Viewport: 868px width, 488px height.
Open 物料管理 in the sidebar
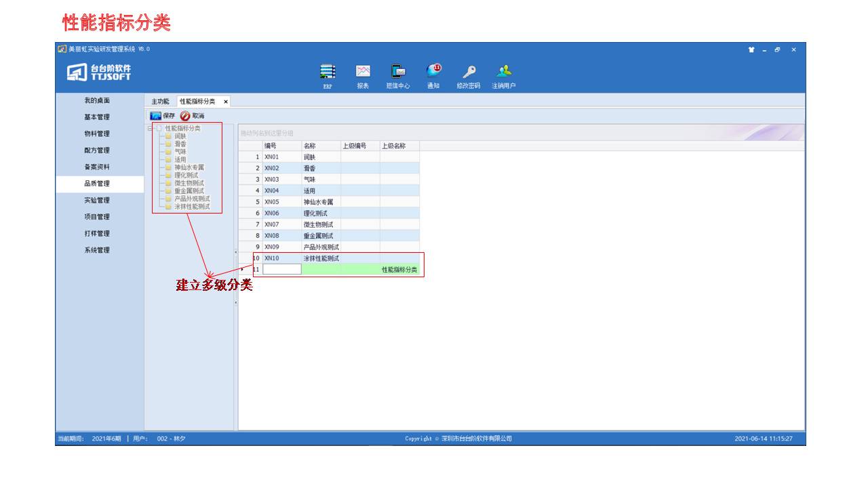point(97,134)
